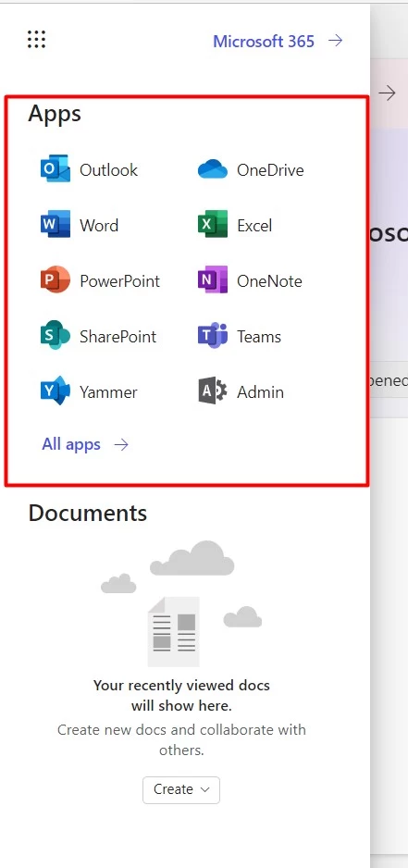The height and width of the screenshot is (868, 408).
Task: Open OneNote using its purple N icon
Action: 213,280
